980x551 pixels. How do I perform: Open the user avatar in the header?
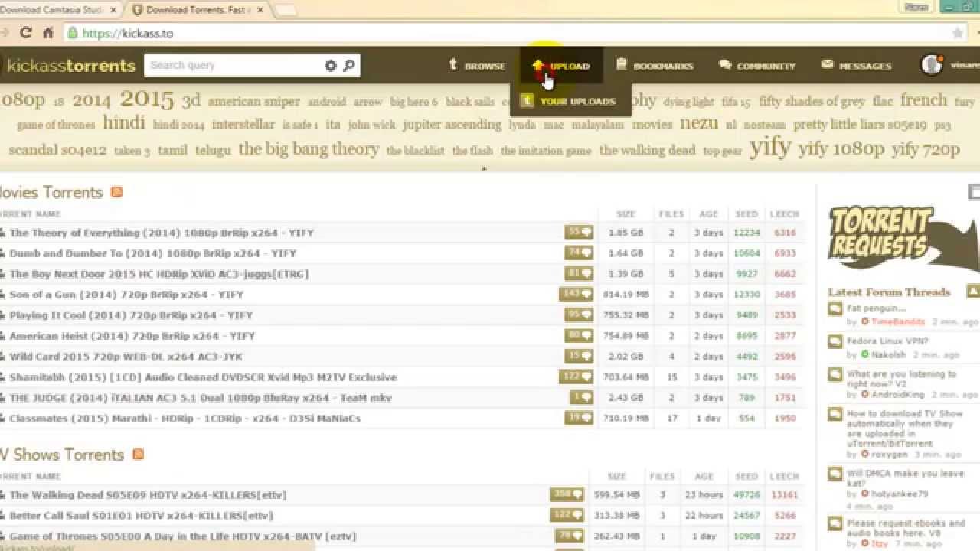[932, 65]
